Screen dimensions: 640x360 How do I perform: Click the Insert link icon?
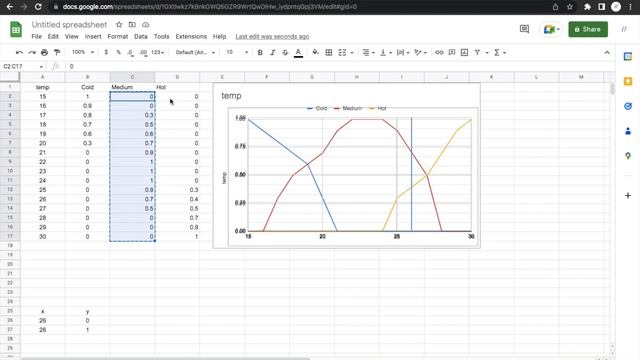point(439,52)
